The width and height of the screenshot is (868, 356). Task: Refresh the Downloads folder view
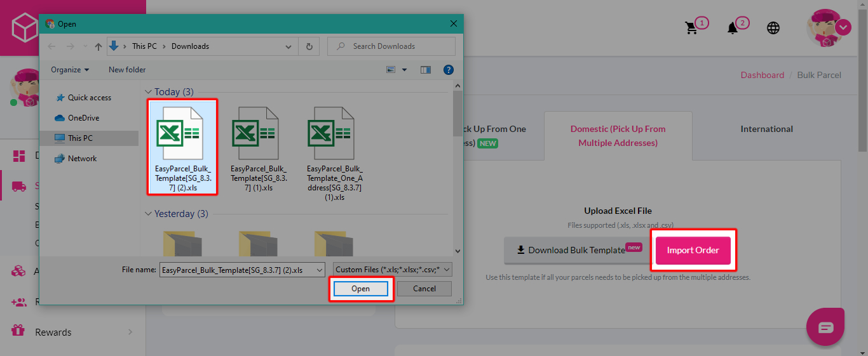click(309, 46)
